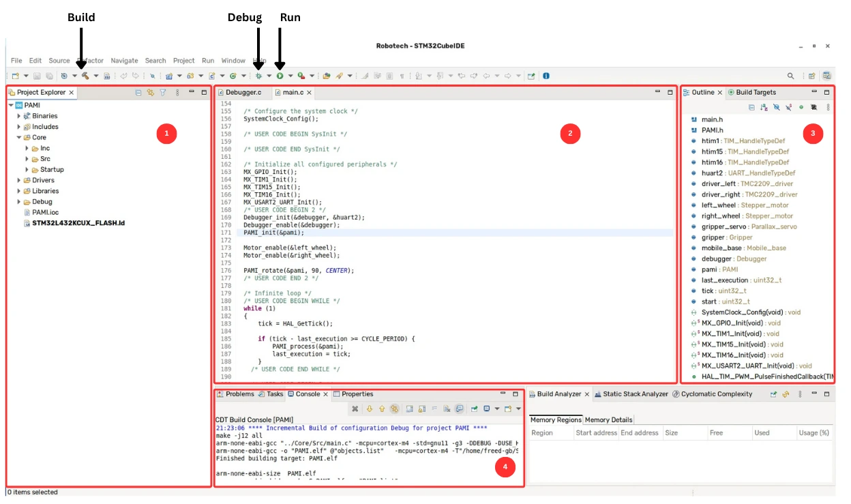The height and width of the screenshot is (504, 851).
Task: Open Project Explorer view menu (three dots)
Action: click(x=177, y=92)
